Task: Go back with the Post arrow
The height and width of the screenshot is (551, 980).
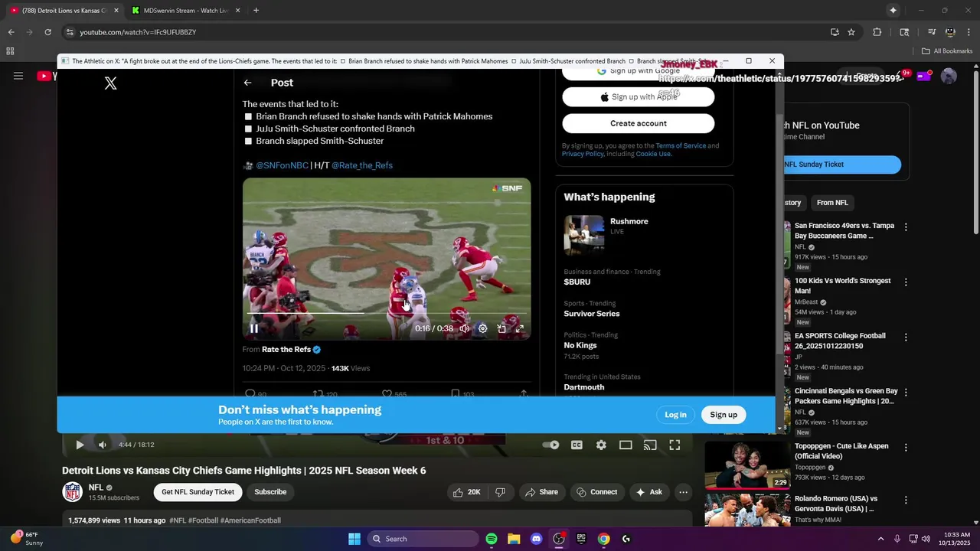Action: tap(247, 83)
